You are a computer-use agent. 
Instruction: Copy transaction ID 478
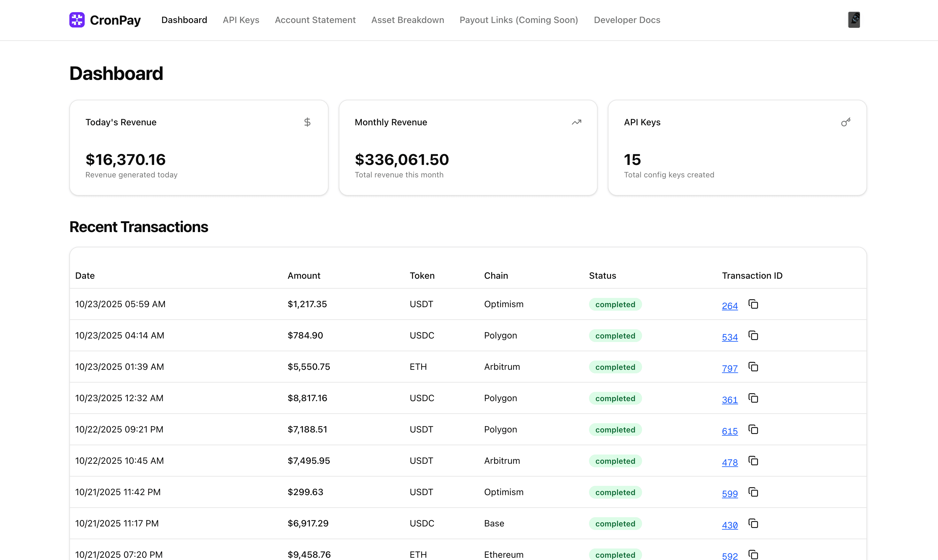coord(753,461)
